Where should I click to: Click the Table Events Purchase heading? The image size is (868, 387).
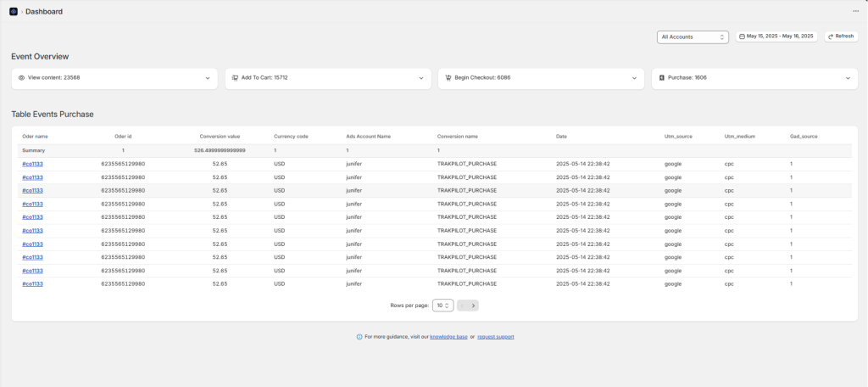coord(53,115)
